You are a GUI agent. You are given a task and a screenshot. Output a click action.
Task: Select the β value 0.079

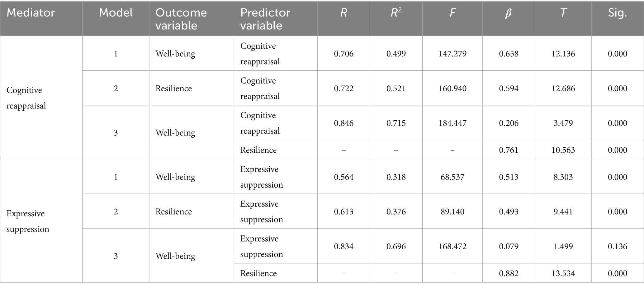tap(509, 247)
